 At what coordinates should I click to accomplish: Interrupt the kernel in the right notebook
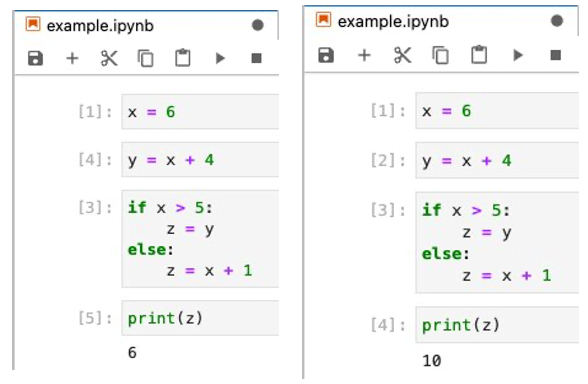556,55
